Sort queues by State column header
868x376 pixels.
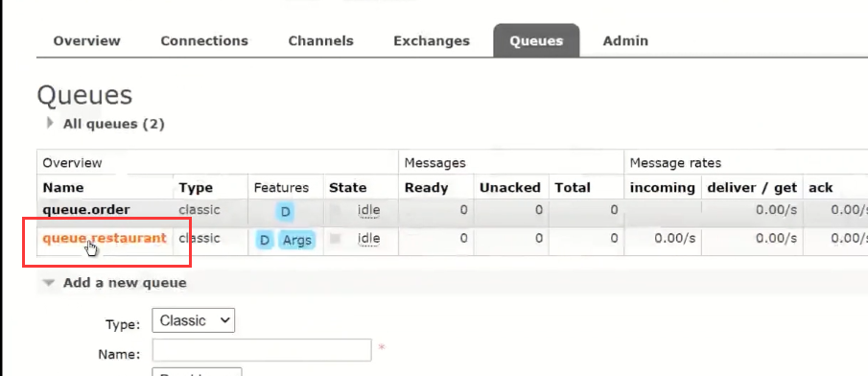pos(347,188)
